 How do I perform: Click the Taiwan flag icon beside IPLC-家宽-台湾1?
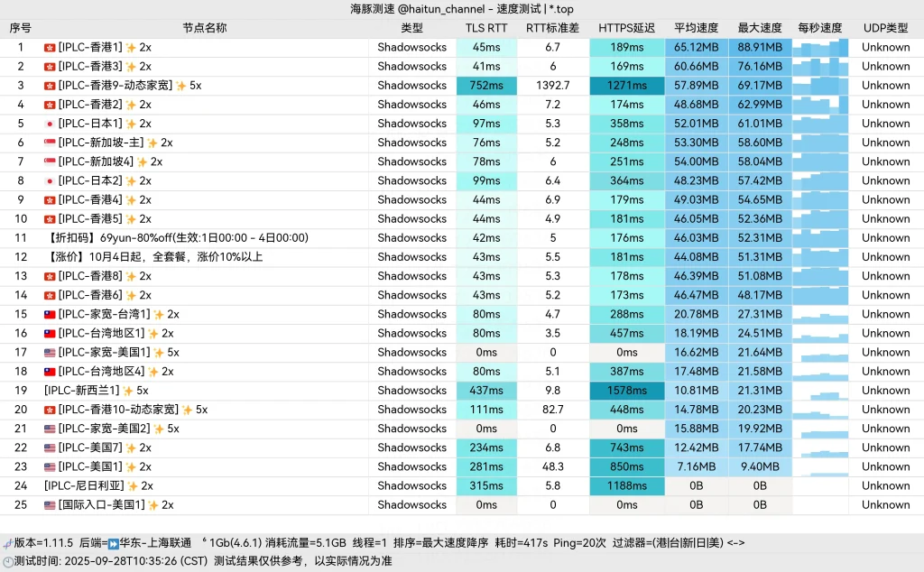(51, 314)
